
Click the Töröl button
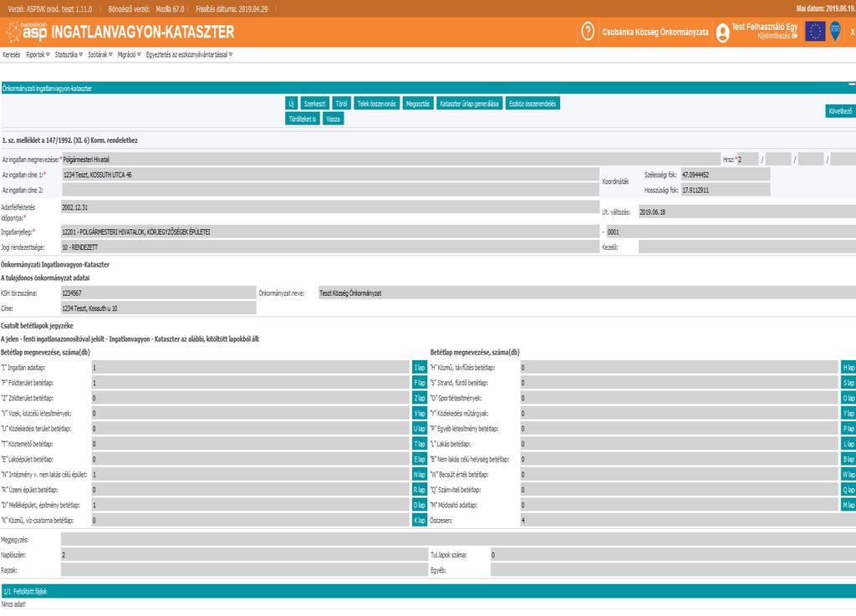[x=341, y=104]
